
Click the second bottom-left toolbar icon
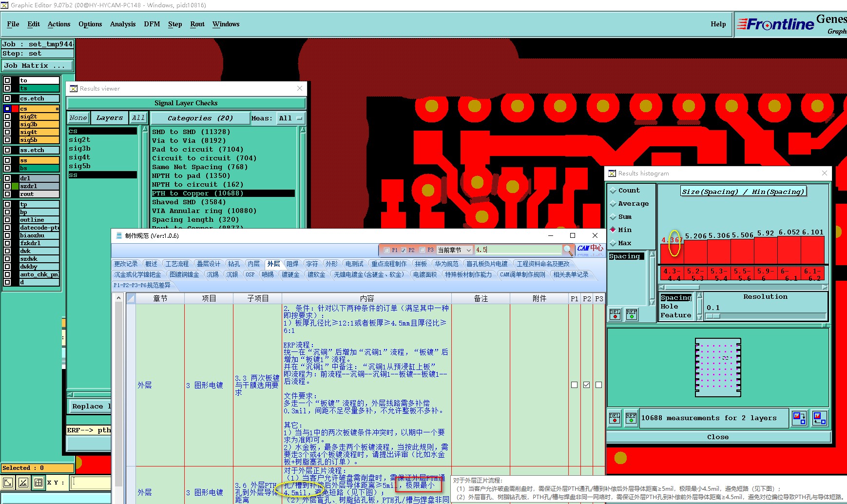pyautogui.click(x=23, y=483)
